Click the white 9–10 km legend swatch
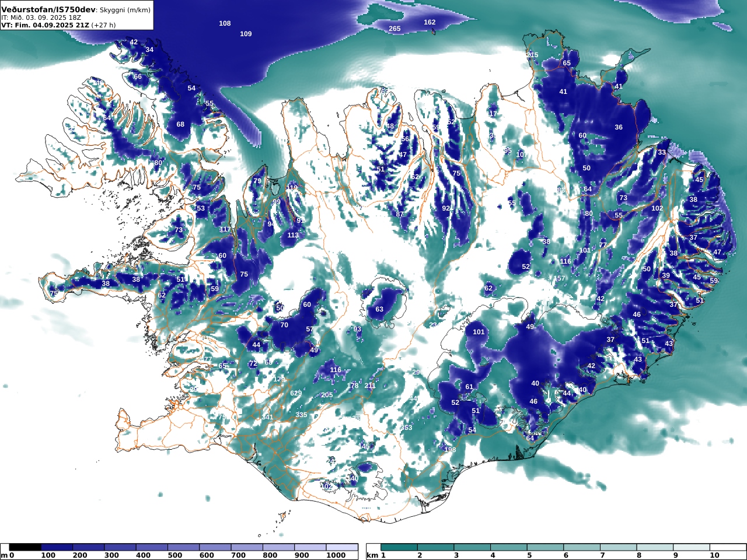The height and width of the screenshot is (560, 747). click(x=691, y=547)
